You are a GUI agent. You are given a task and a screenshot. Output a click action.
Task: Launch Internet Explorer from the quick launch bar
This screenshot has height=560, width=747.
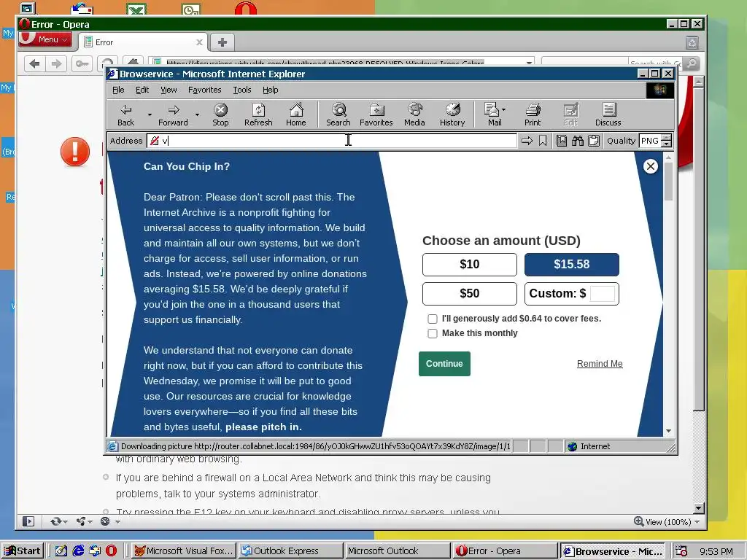click(78, 551)
